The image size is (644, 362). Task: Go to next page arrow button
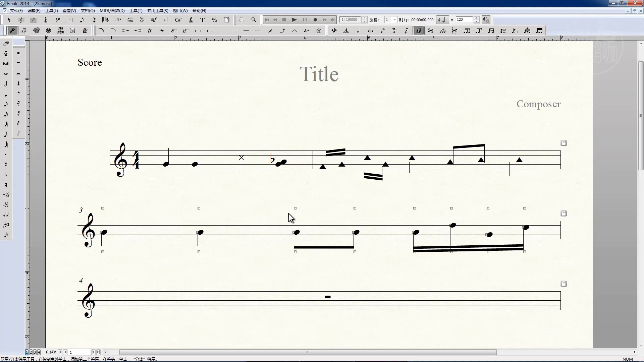pos(93,352)
